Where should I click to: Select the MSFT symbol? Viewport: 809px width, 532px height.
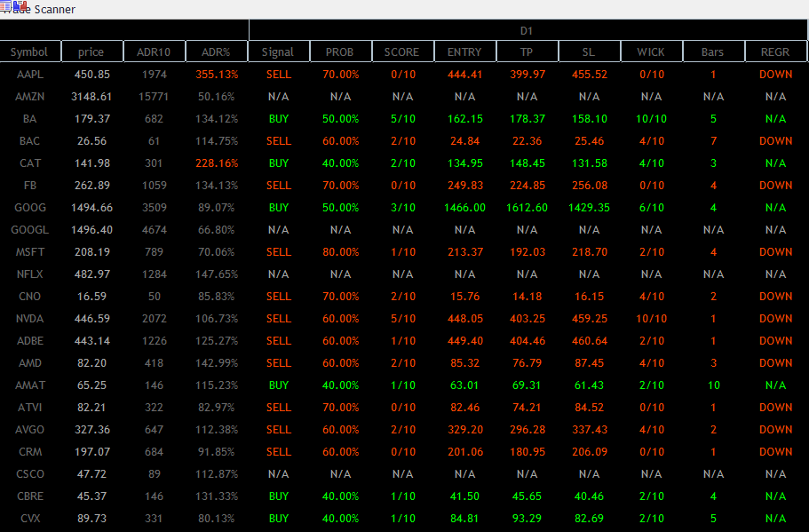(30, 252)
